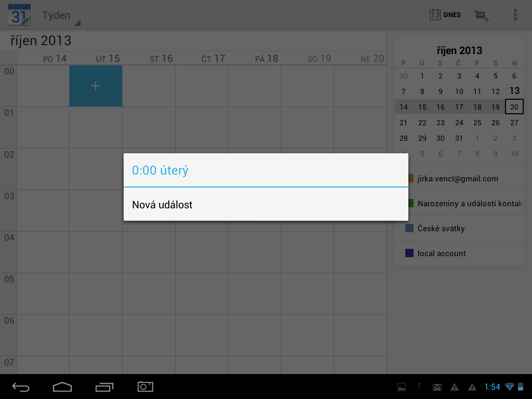Tap the new event toolbar icon
The height and width of the screenshot is (399, 532).
click(x=482, y=16)
